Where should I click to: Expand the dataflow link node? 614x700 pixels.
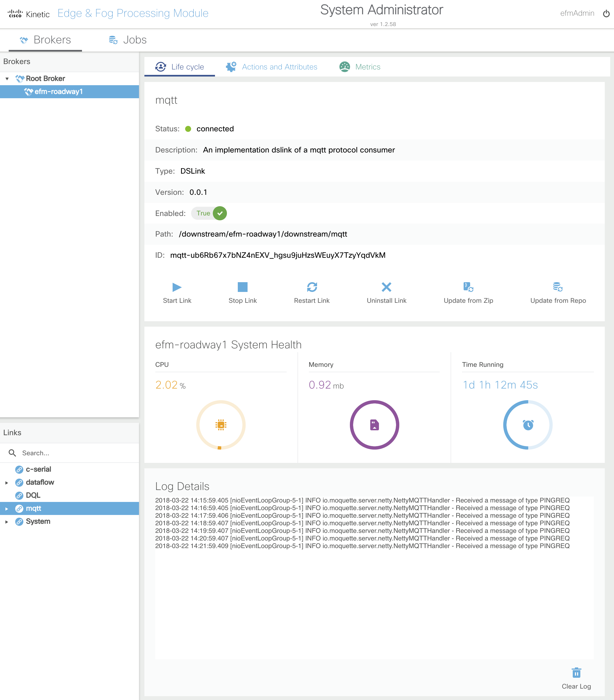7,483
